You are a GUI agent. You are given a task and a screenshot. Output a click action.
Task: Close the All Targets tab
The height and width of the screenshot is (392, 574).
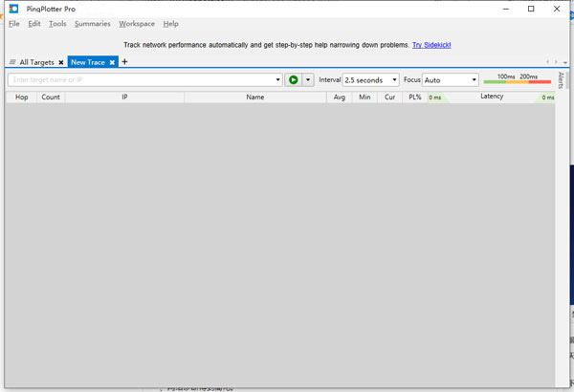pos(61,62)
